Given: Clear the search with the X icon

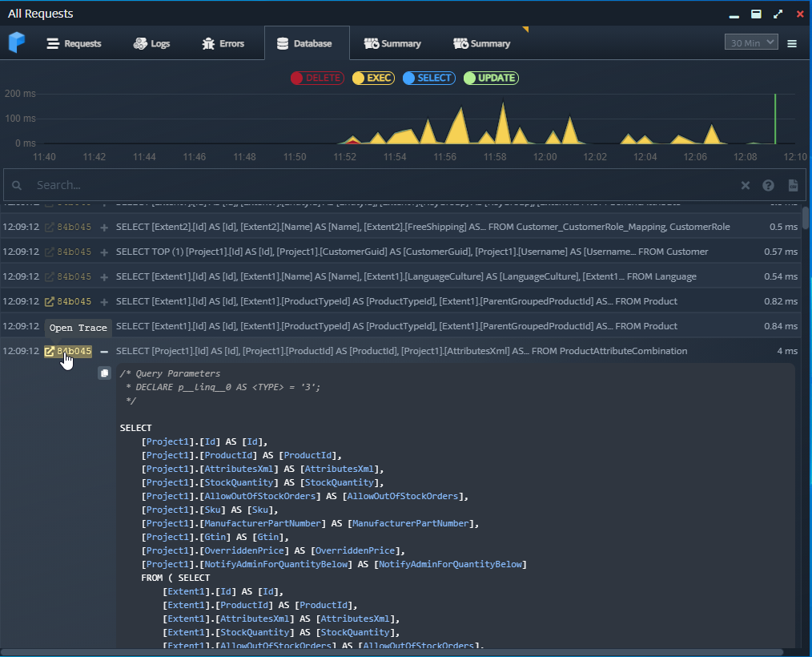Looking at the screenshot, I should (x=746, y=185).
